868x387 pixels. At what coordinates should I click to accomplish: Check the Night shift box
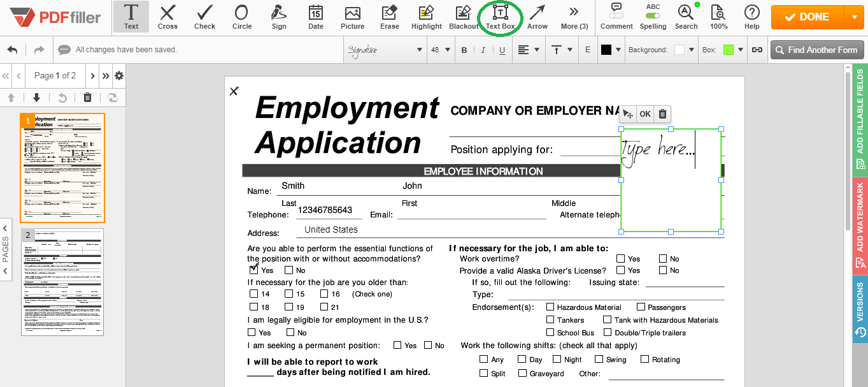point(557,360)
